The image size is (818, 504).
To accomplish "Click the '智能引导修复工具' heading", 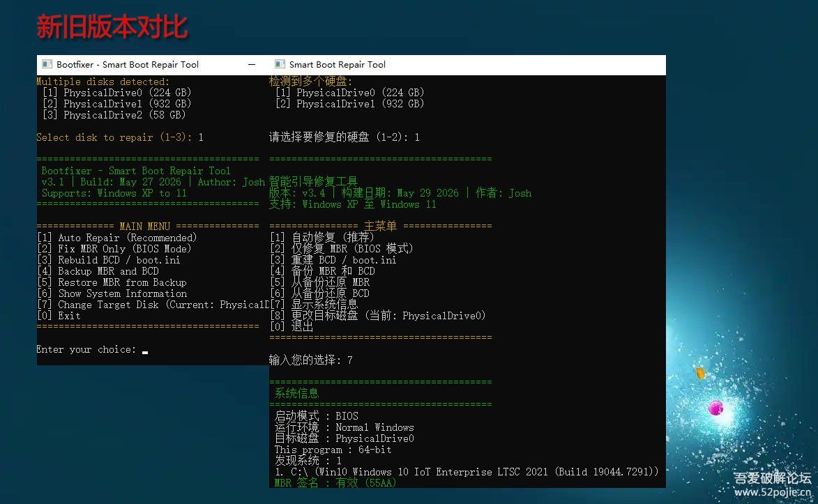I will point(313,181).
